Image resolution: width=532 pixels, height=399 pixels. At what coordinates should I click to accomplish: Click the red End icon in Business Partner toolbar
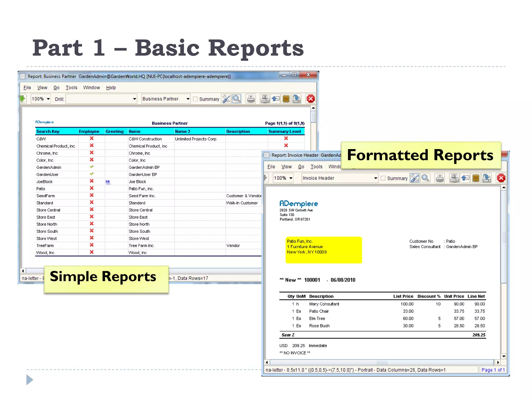pyautogui.click(x=311, y=99)
